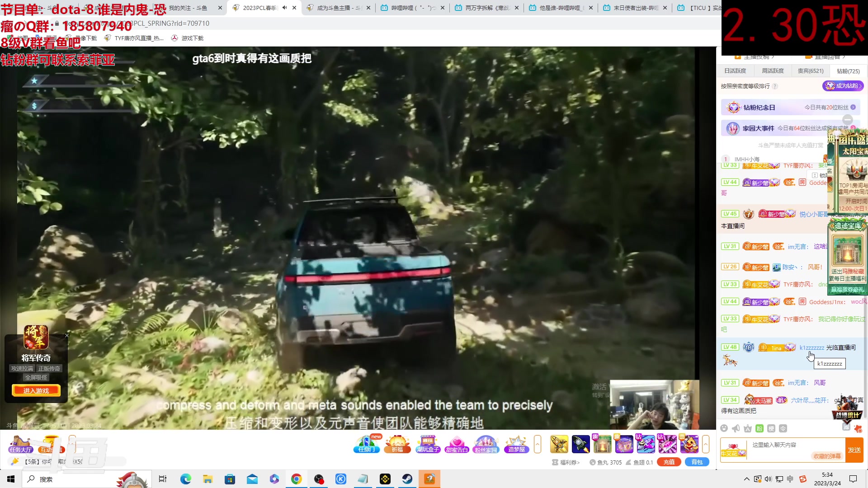Close the 将军传奇 game ad

point(67,335)
